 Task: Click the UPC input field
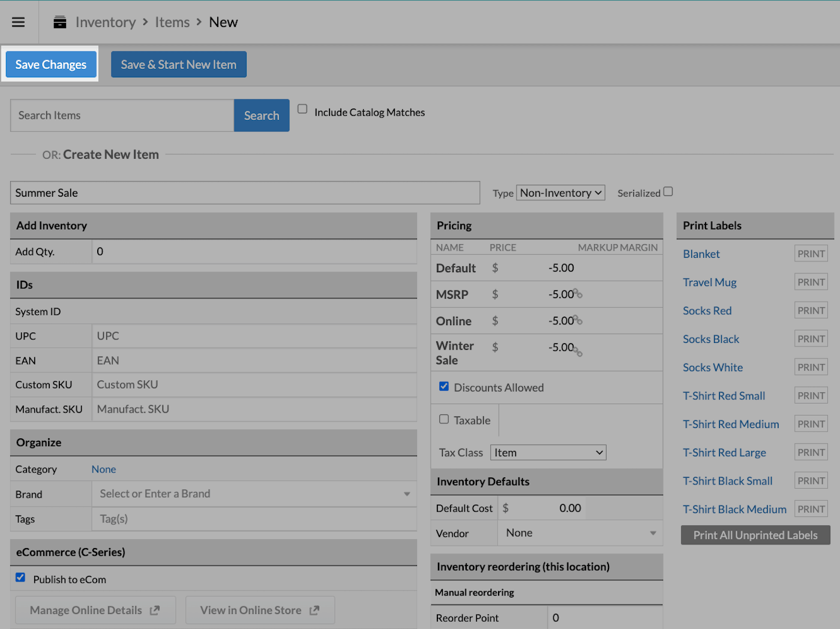click(x=254, y=336)
